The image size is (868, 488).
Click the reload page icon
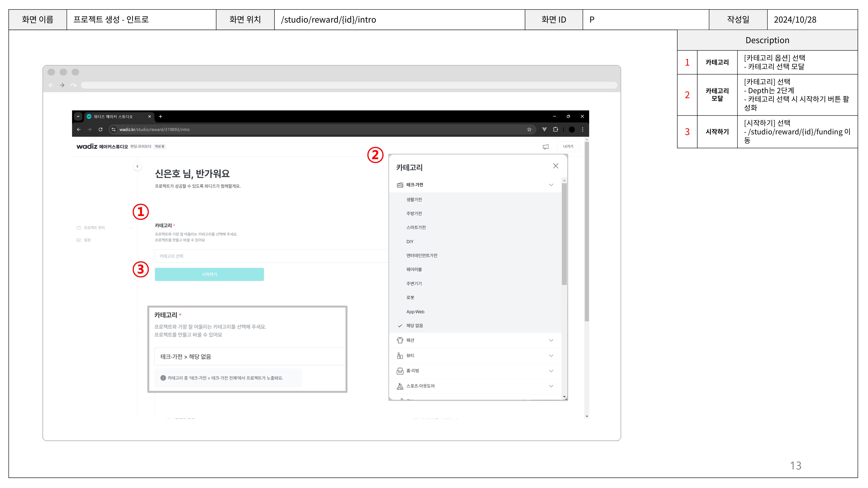100,129
